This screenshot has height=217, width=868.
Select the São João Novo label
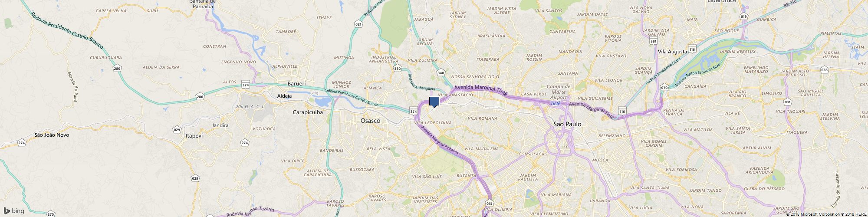pyautogui.click(x=52, y=135)
